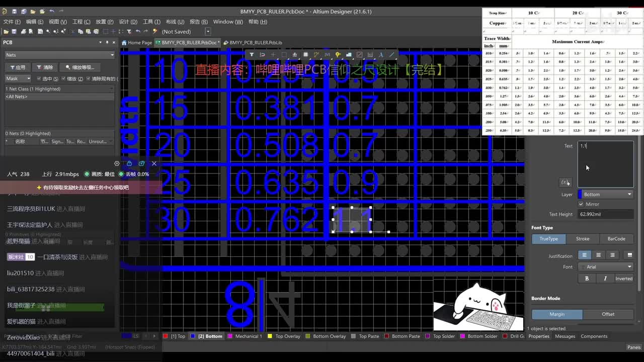This screenshot has width=644, height=362.
Task: Open the 设计 (D) menu
Action: click(128, 22)
